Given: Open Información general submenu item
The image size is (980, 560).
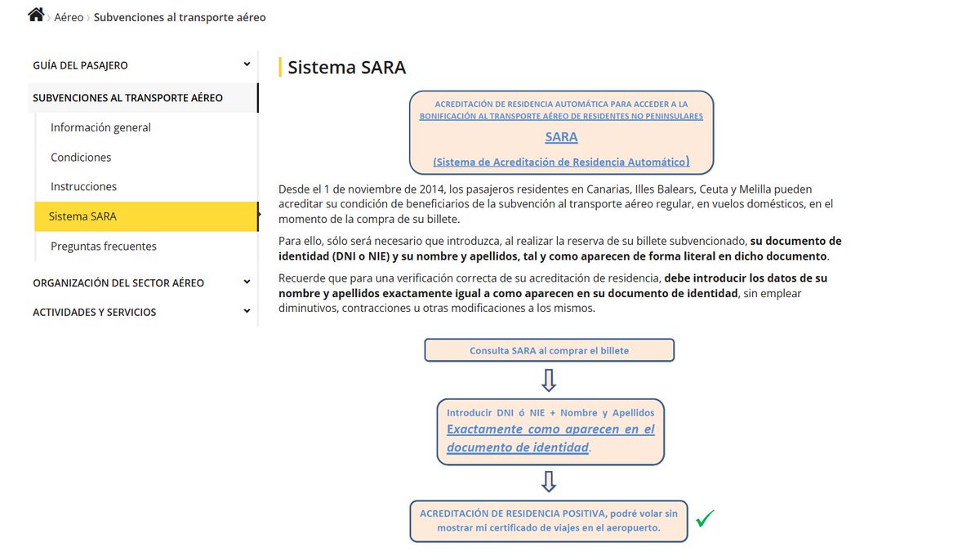Looking at the screenshot, I should pyautogui.click(x=100, y=127).
